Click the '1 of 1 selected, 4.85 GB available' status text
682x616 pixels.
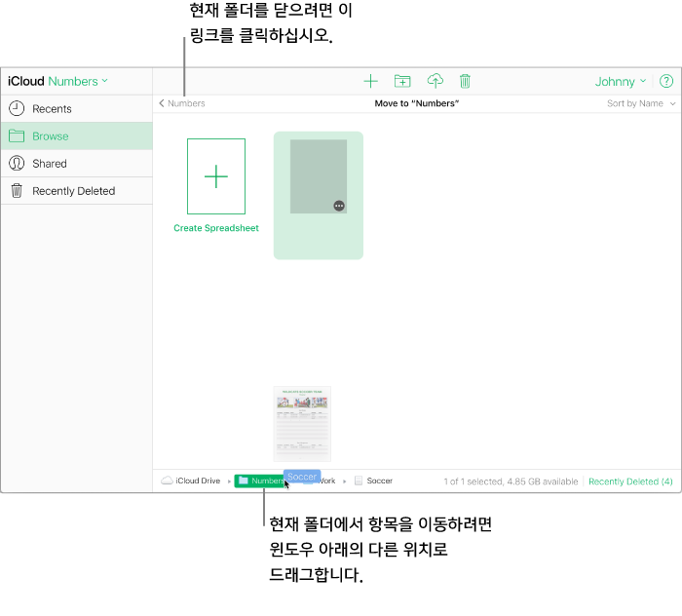tap(511, 481)
